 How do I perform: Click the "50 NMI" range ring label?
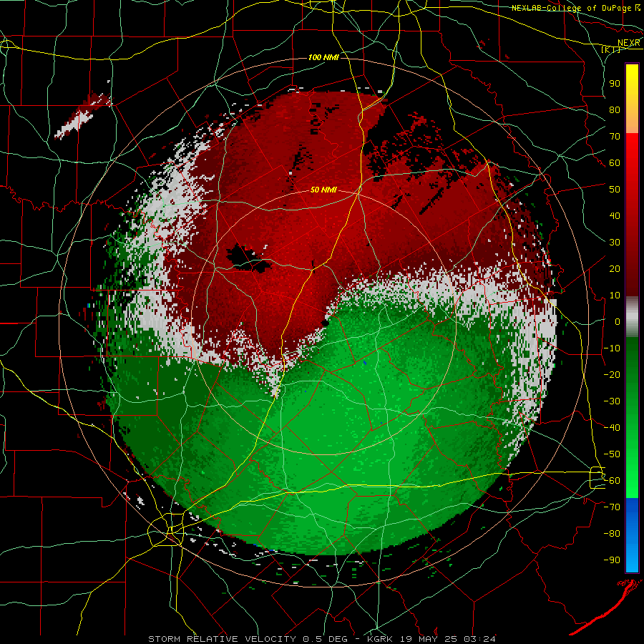click(323, 190)
